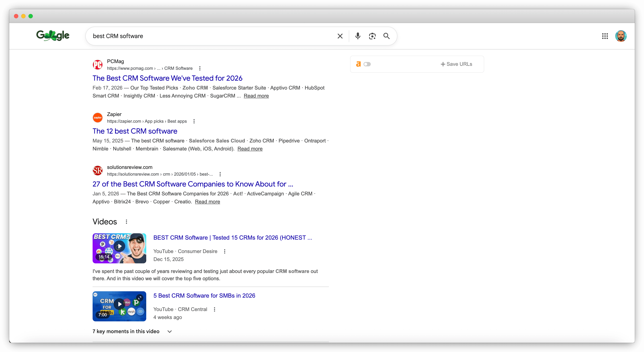Click the Google holiday logo
This screenshot has width=644, height=352.
(x=53, y=36)
